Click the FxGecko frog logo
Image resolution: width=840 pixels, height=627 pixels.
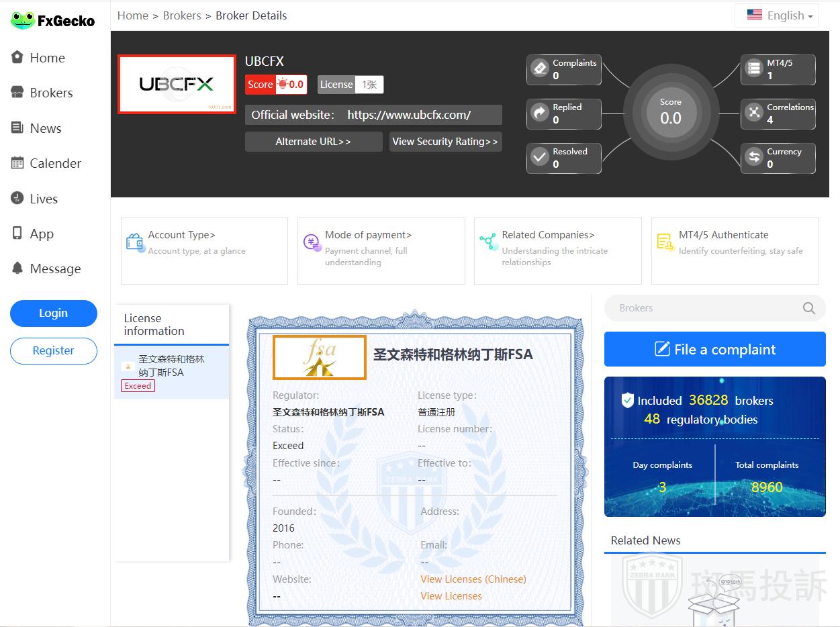click(23, 21)
